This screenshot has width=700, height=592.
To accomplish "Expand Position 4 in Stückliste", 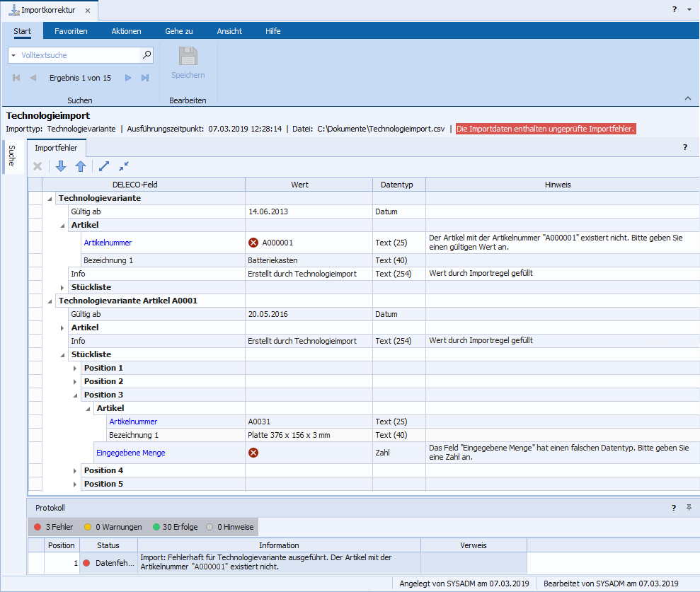I will click(76, 471).
